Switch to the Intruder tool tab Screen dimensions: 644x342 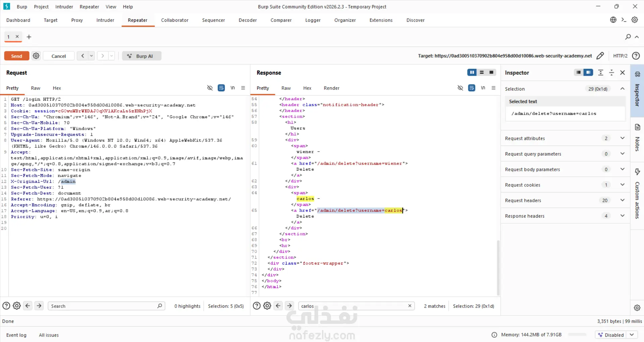click(105, 20)
